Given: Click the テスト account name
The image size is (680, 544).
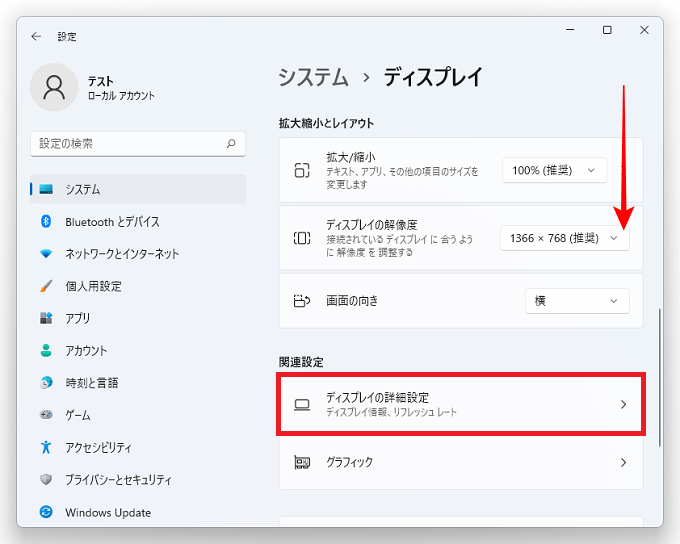Looking at the screenshot, I should pos(101,81).
